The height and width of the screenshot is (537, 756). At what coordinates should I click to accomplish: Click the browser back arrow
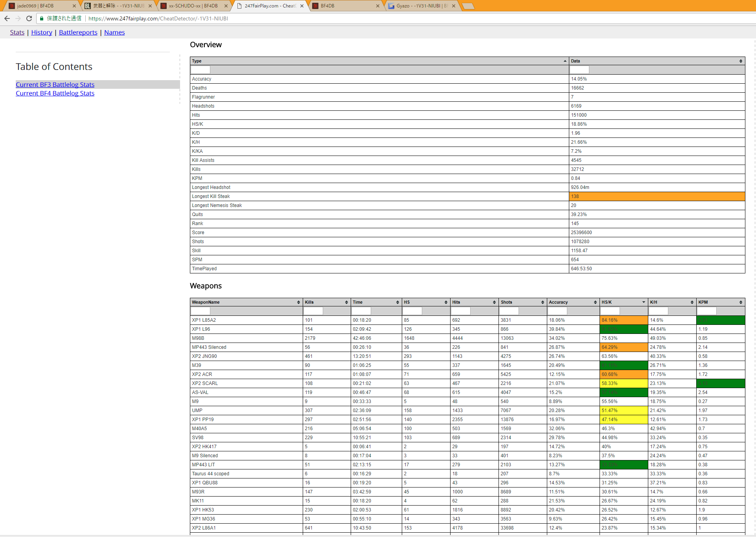(7, 18)
